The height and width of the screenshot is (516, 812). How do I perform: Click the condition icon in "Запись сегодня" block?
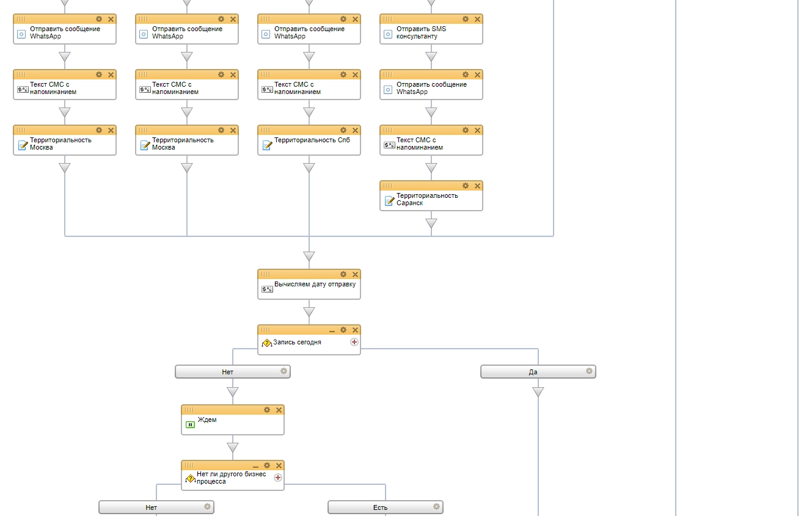pyautogui.click(x=266, y=343)
